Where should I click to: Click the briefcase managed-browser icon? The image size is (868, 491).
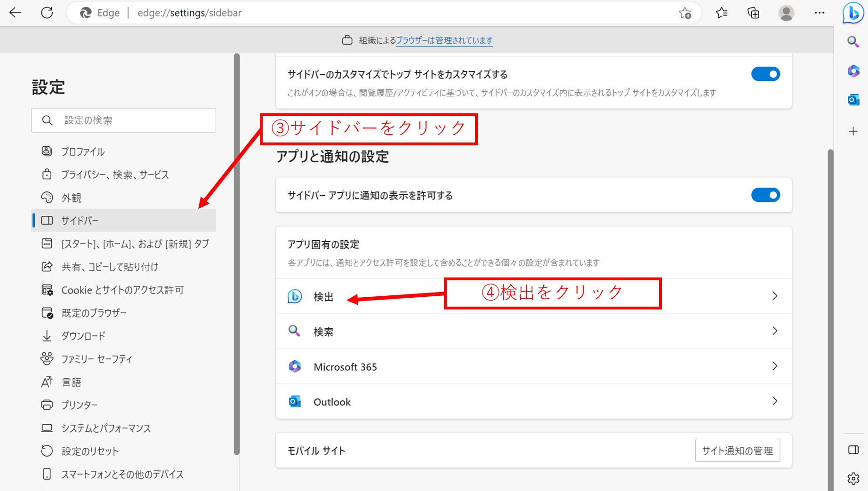[347, 40]
